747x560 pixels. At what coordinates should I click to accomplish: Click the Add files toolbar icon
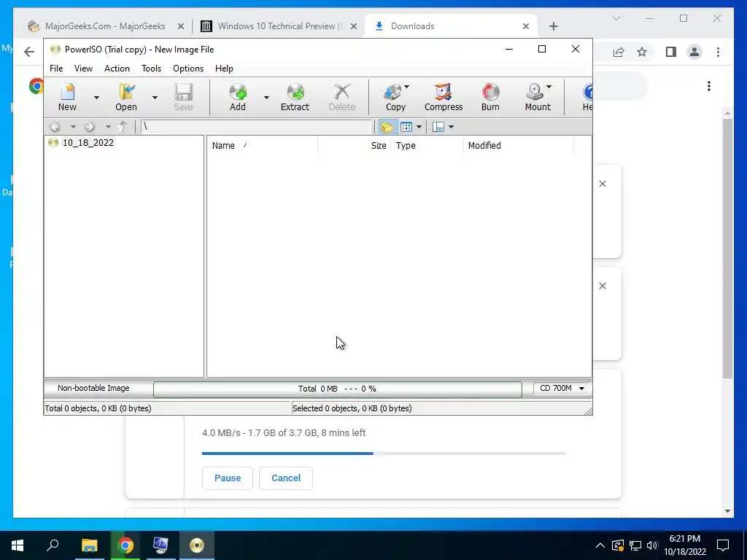[x=238, y=97]
